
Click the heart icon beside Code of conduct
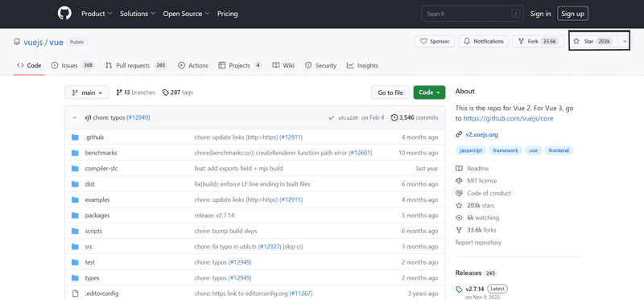459,193
